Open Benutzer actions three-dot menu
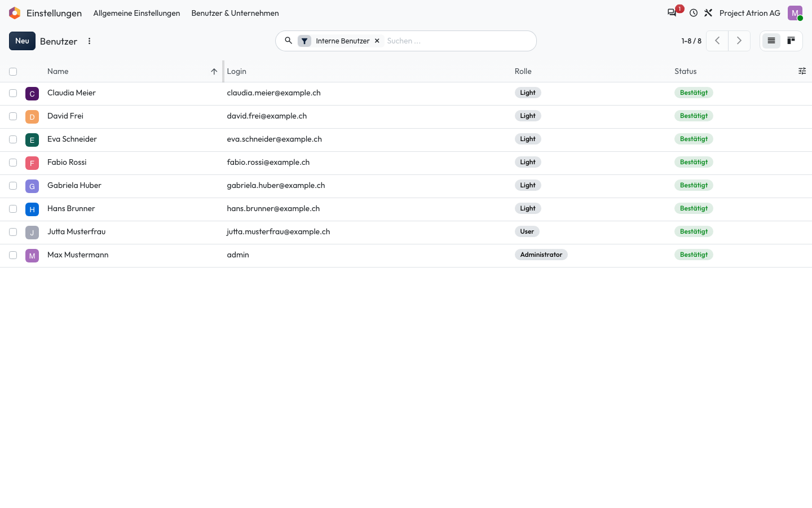Viewport: 812px width, 508px height. click(x=89, y=41)
